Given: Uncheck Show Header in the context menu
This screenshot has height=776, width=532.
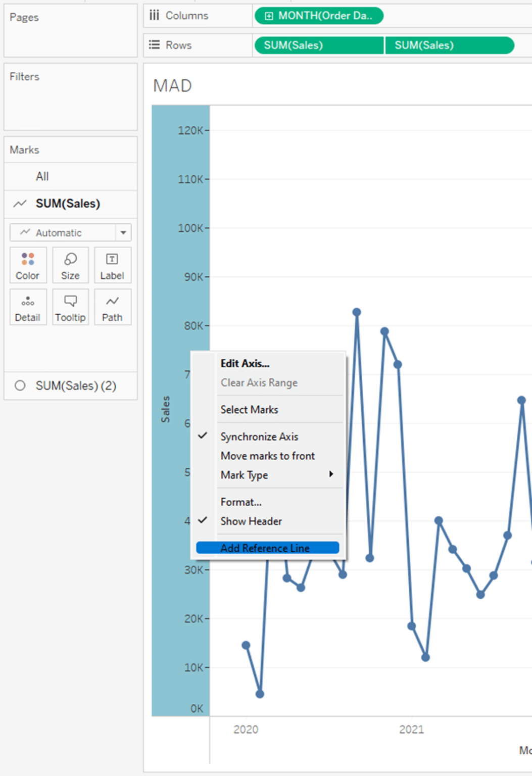Looking at the screenshot, I should tap(251, 521).
